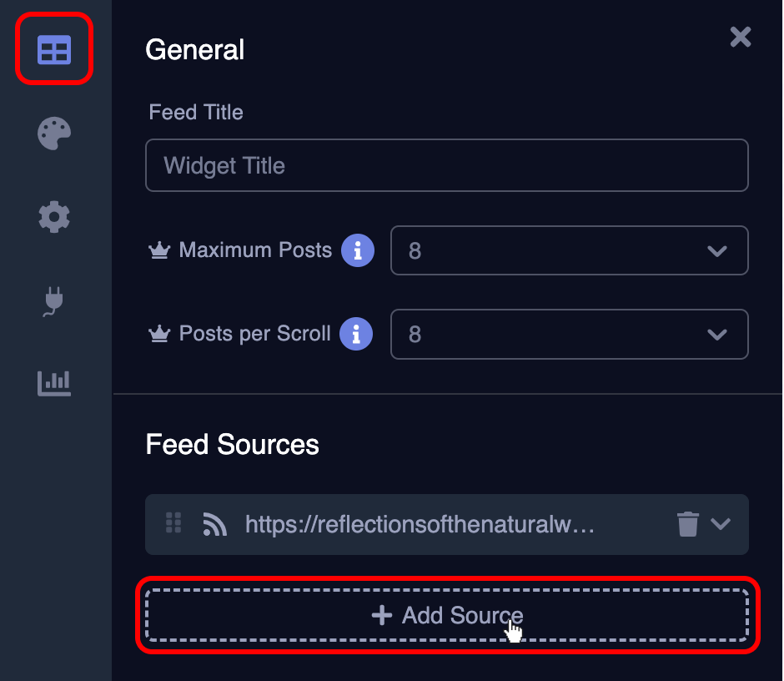Delete the feed source using the trash icon
Image resolution: width=784 pixels, height=681 pixels.
pyautogui.click(x=686, y=524)
